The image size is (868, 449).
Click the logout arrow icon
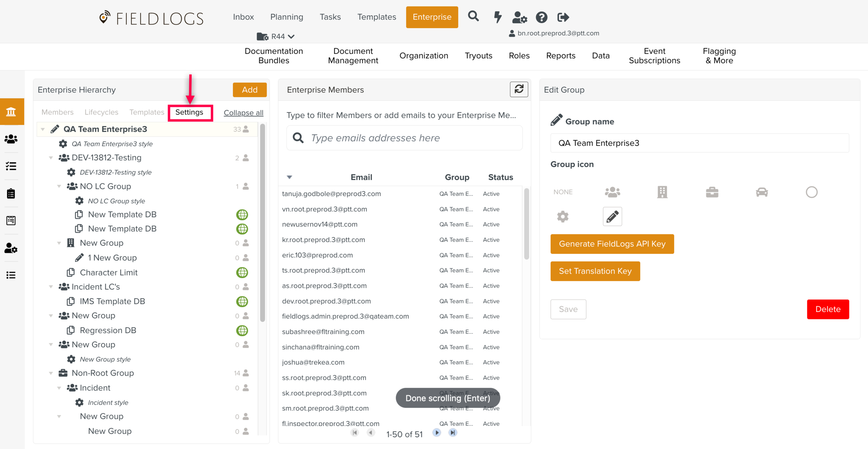563,17
